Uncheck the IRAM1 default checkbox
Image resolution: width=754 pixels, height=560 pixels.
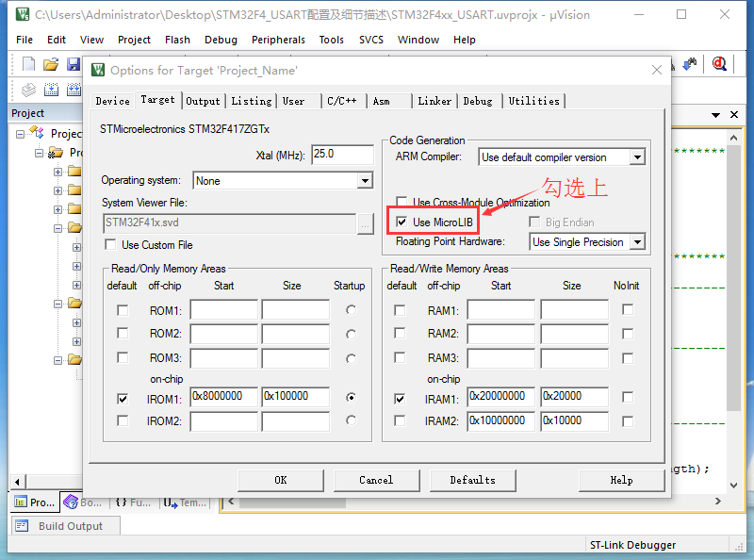(400, 399)
